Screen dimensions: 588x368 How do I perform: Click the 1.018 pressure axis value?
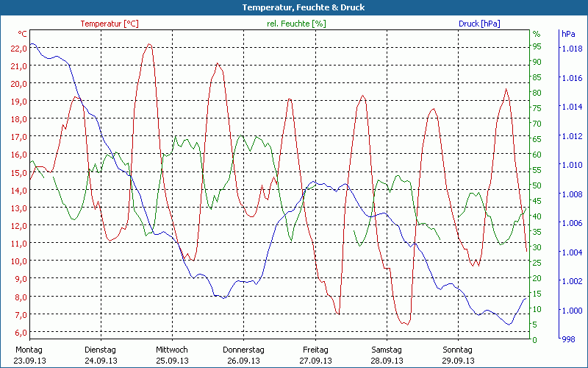(x=571, y=49)
